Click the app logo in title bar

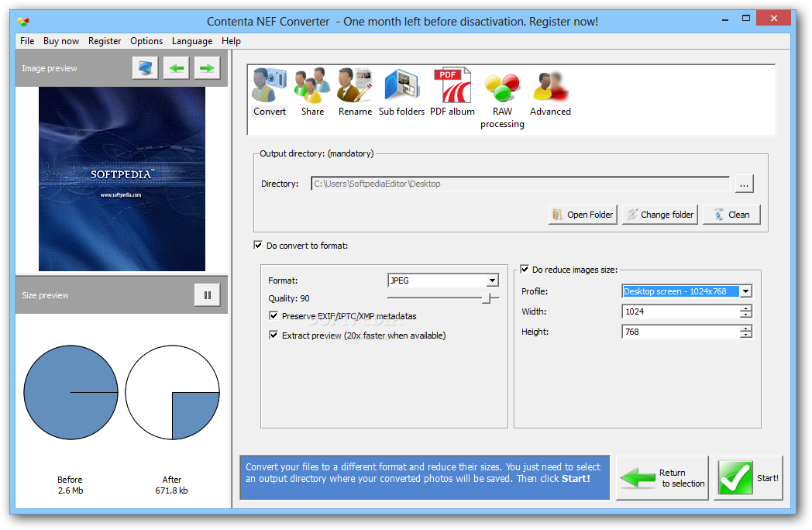[23, 21]
